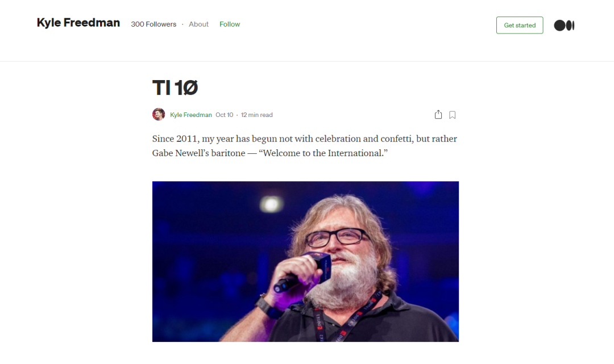
Task: Click the Oct 10 publish date
Action: pyautogui.click(x=225, y=115)
